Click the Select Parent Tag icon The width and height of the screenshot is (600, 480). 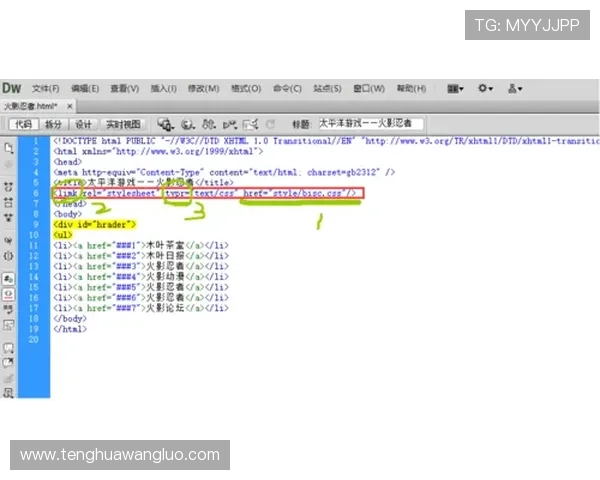8,240
